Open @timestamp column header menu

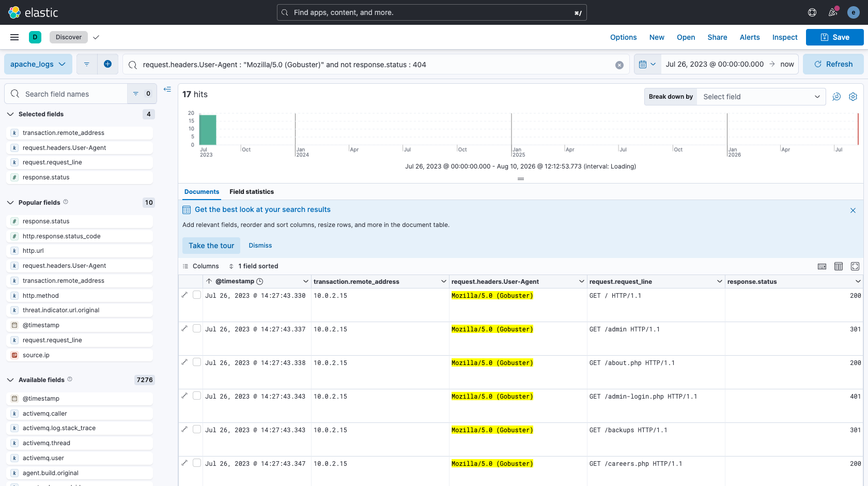[305, 281]
